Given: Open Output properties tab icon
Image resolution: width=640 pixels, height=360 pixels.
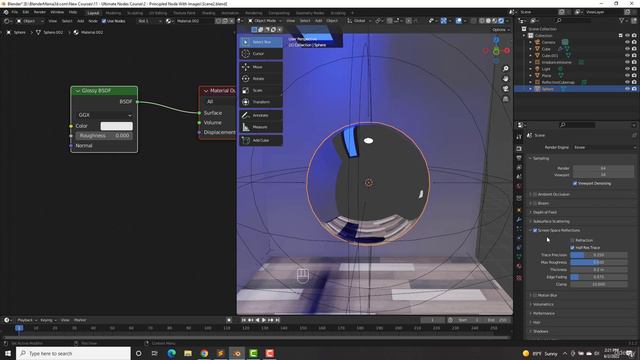Looking at the screenshot, I should [519, 158].
